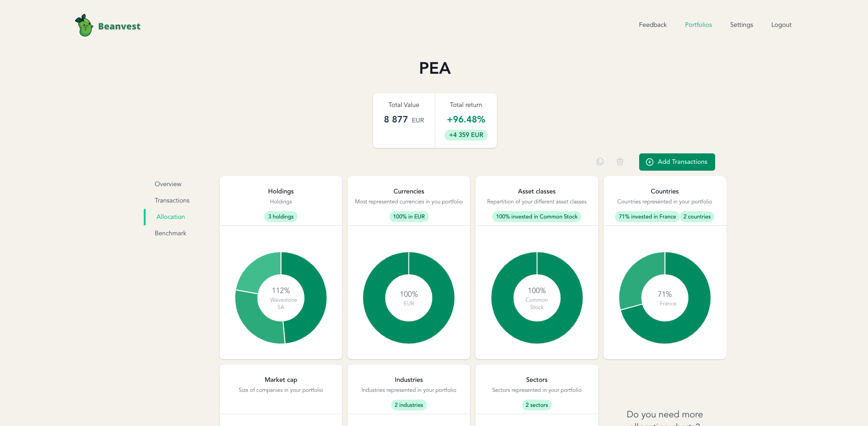Click the duplicate portfolio copy icon
Screen dimensions: 868x426
tap(600, 162)
